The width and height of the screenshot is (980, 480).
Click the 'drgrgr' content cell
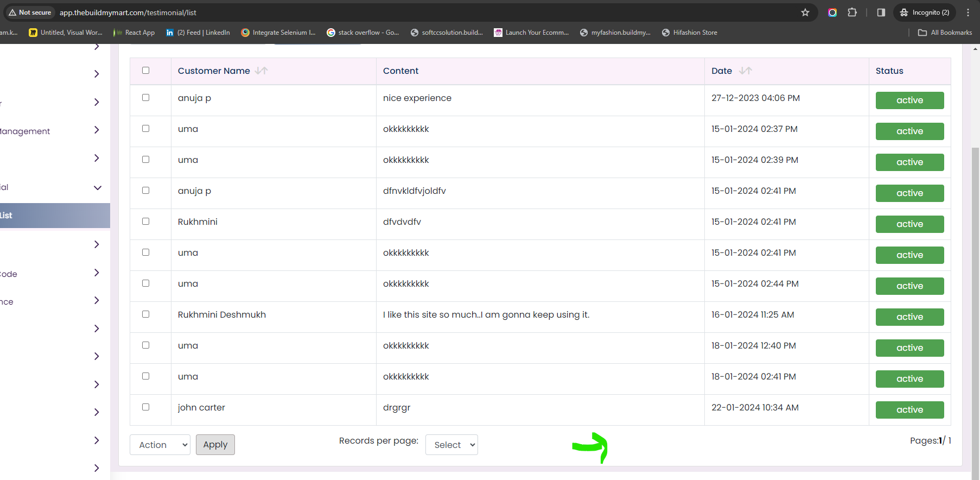point(397,408)
